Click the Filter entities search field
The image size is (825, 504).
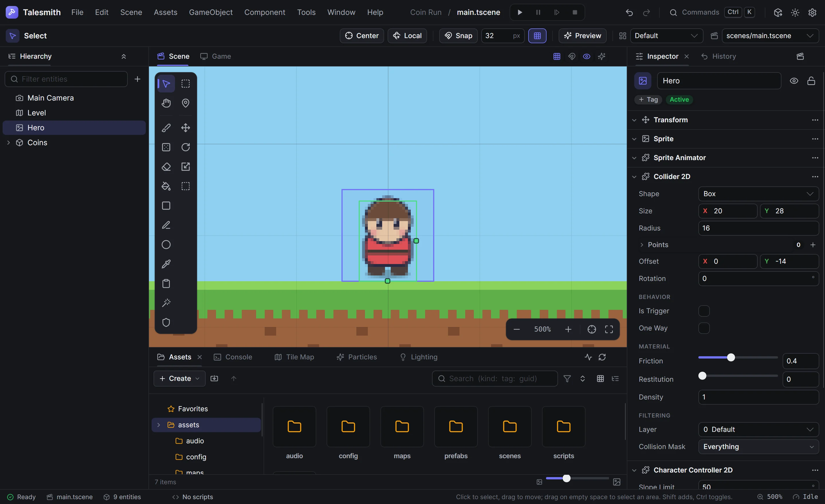click(x=66, y=79)
